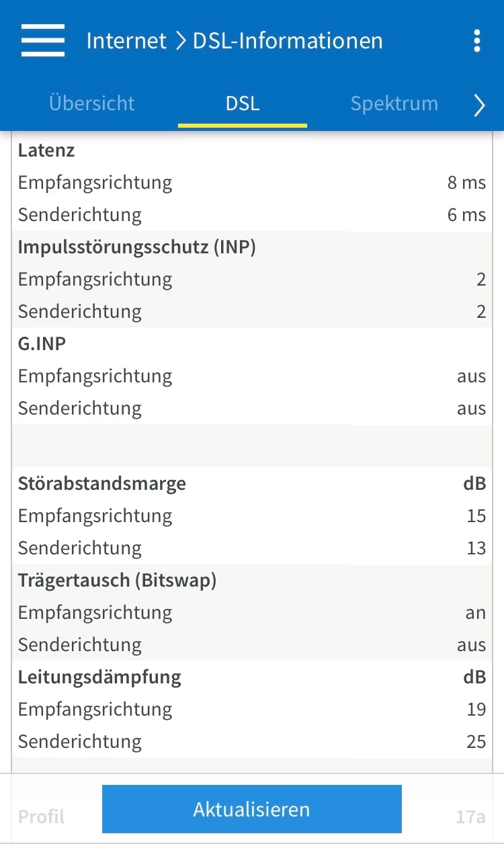
Task: Select the Impulsstörungsschutz (INP) heading
Action: [137, 247]
